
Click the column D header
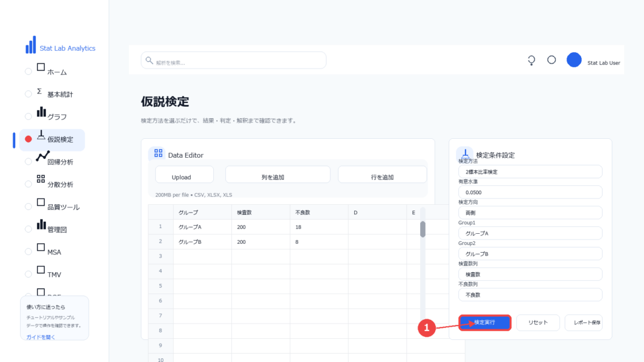tap(377, 212)
